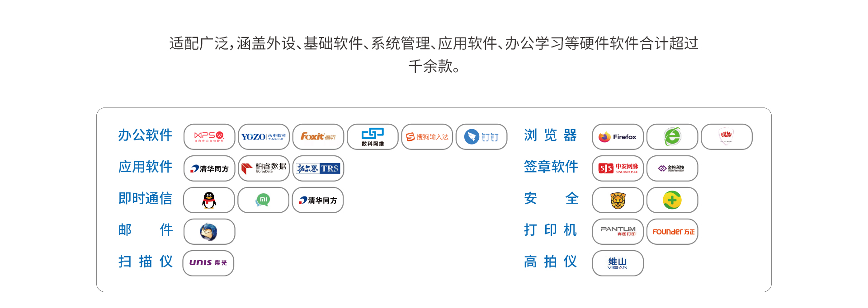This screenshot has height=308, width=868.
Task: Click the QQ penguin icon
Action: (x=209, y=200)
